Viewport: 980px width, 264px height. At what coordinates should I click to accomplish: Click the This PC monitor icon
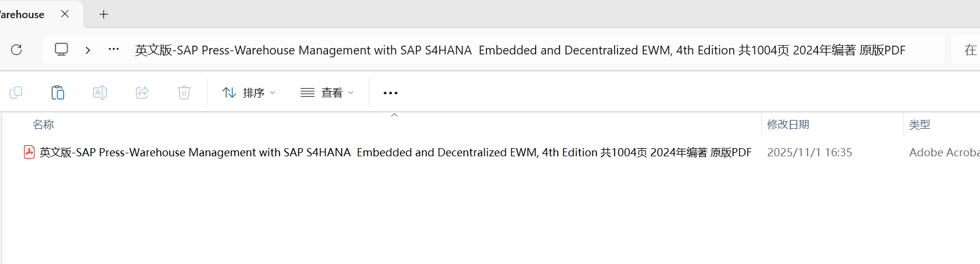point(61,50)
